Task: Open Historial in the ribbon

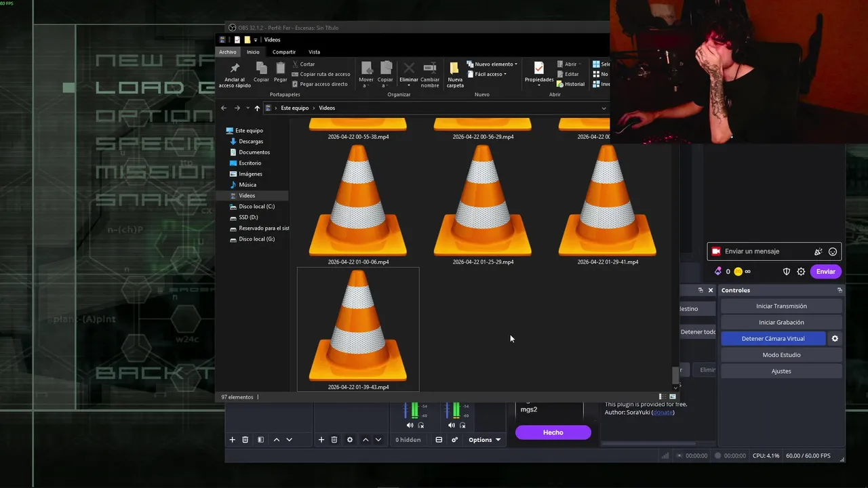Action: pos(570,84)
